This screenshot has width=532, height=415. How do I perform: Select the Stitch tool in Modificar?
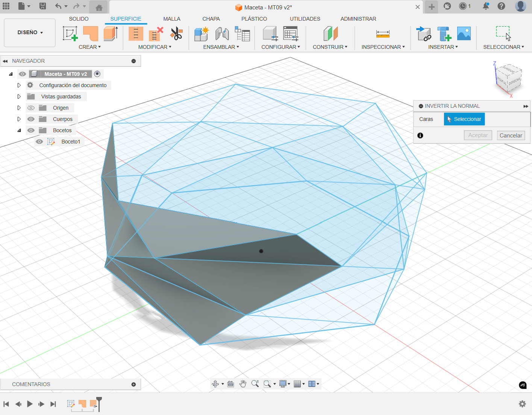(x=136, y=33)
